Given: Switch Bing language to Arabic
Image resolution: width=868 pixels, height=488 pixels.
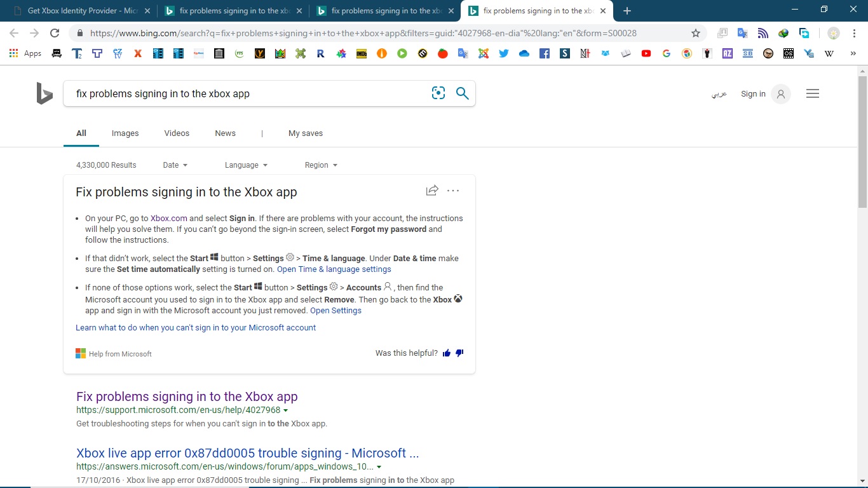Looking at the screenshot, I should [719, 94].
